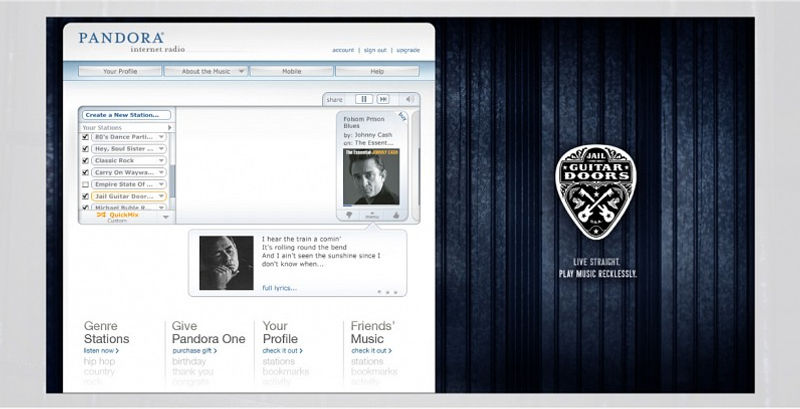Screen dimensions: 800x409
Task: Open the full lyrics link
Action: click(279, 288)
